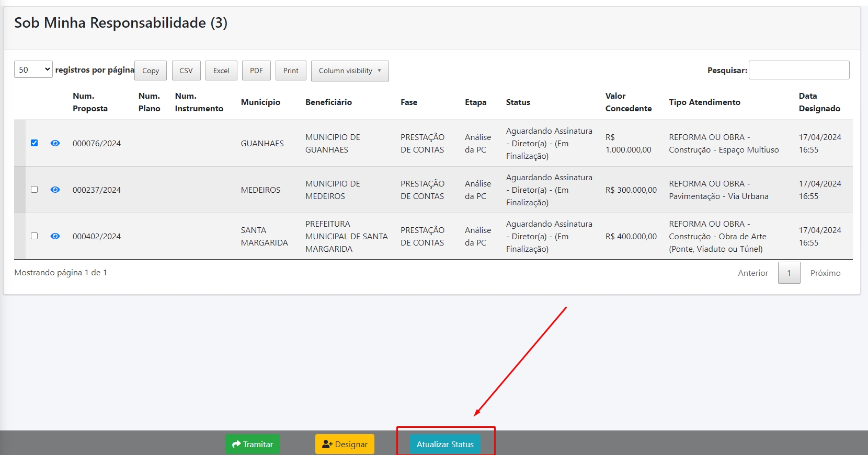Screen dimensions: 868x455
Task: Print the table
Action: (291, 71)
